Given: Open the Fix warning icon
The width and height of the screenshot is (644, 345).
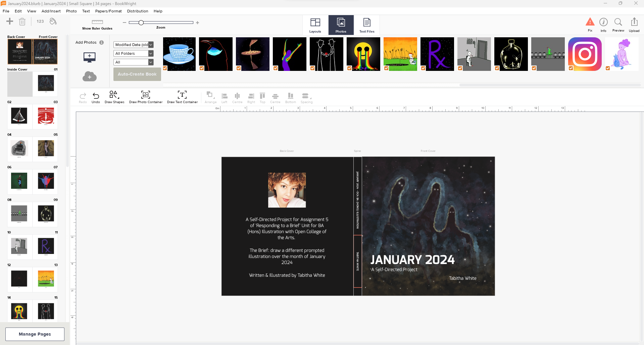Looking at the screenshot, I should pyautogui.click(x=590, y=23).
